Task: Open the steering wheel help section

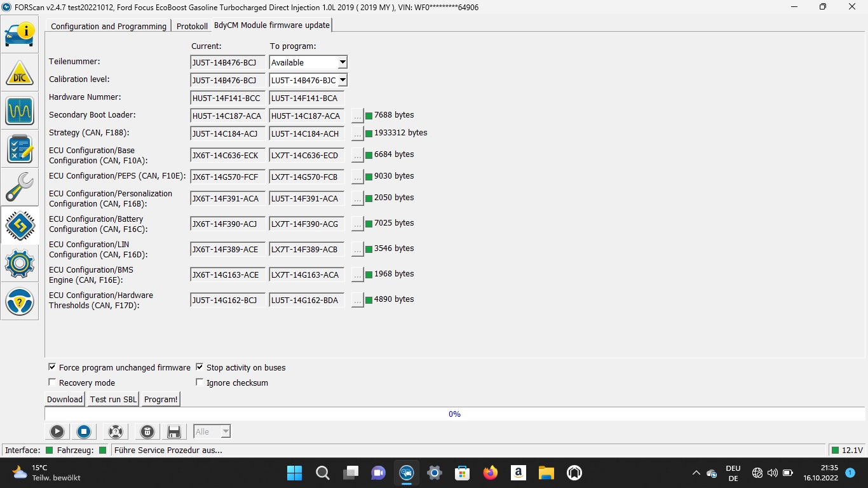Action: [x=20, y=302]
